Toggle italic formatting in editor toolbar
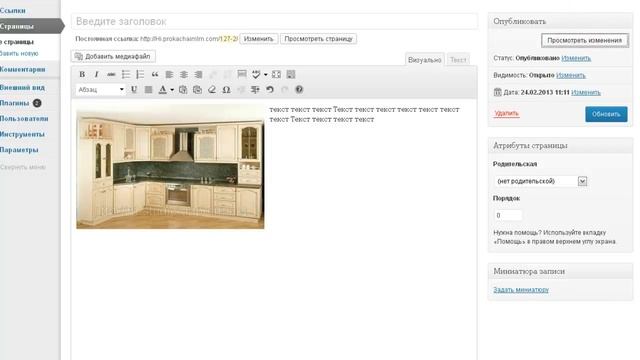 click(96, 74)
